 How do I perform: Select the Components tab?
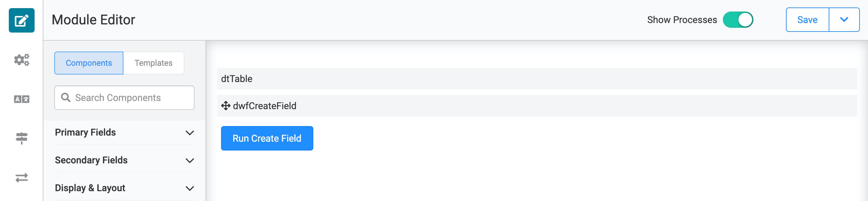89,63
